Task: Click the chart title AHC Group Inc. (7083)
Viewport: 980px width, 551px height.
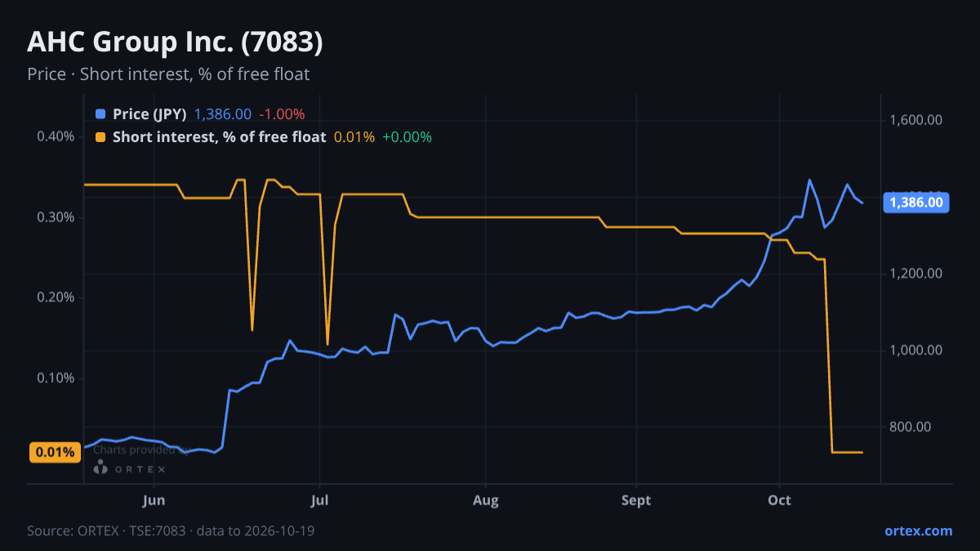Action: tap(175, 42)
